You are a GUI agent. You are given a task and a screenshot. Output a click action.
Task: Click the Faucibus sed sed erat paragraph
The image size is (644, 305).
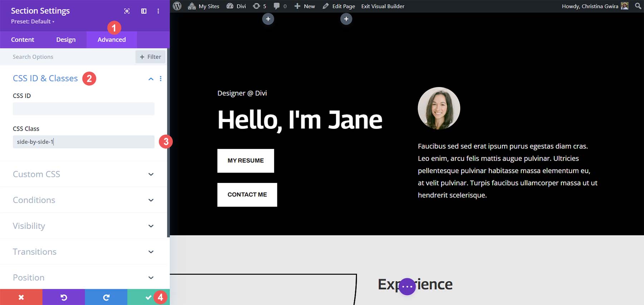point(508,171)
